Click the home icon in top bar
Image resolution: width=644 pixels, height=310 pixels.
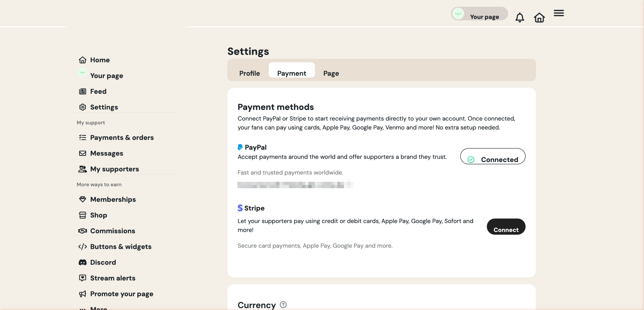[x=539, y=18]
